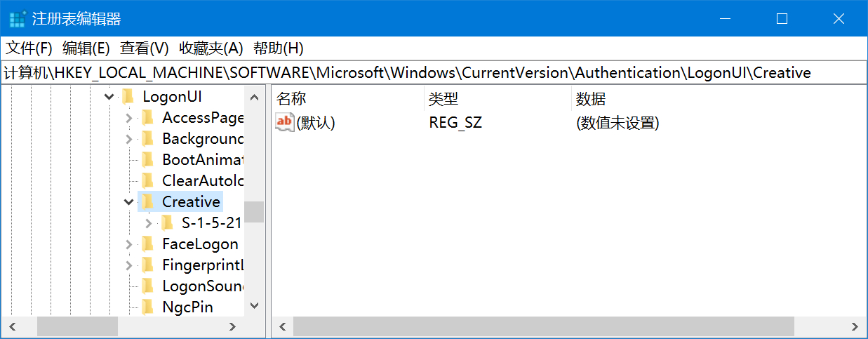Select the ClearAutologon folder icon
This screenshot has height=339, width=868.
tap(147, 180)
